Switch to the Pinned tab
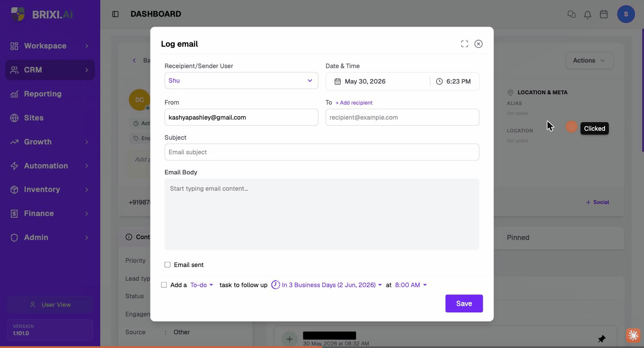The width and height of the screenshot is (644, 348). (518, 237)
